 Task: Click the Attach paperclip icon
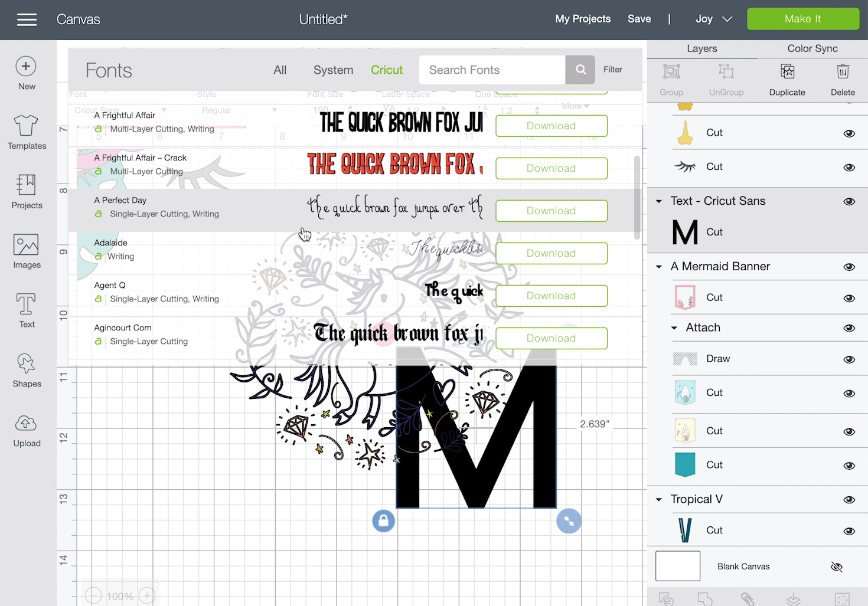point(748,599)
